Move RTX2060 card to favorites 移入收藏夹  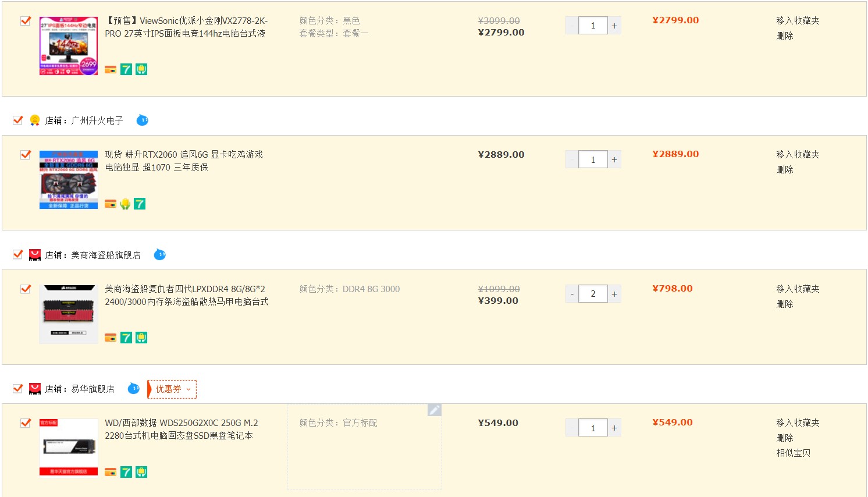coord(798,154)
